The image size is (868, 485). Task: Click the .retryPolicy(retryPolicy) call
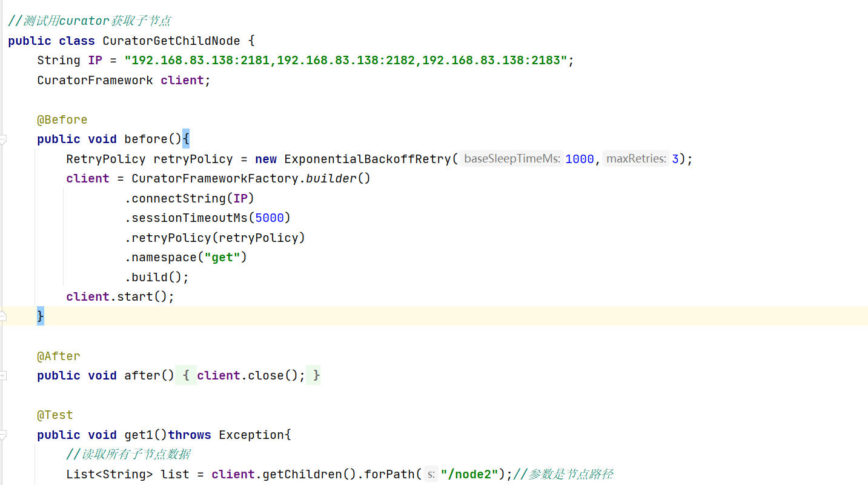(215, 238)
